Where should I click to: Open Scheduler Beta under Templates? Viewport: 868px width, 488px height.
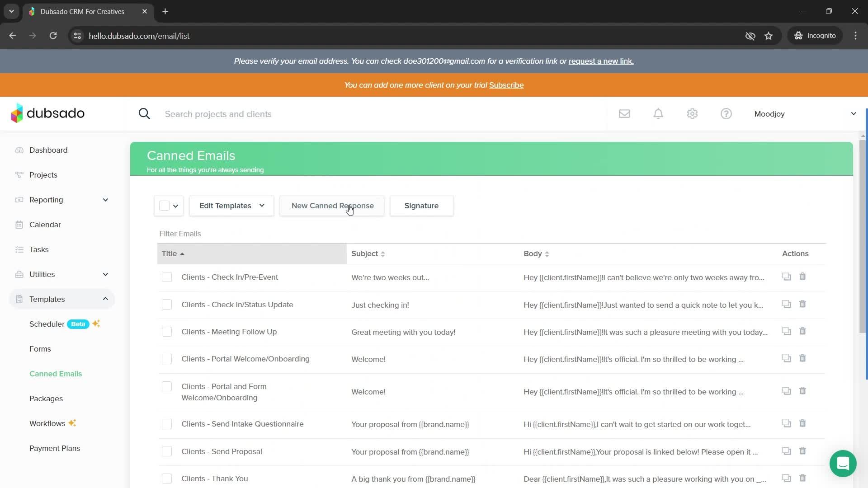tap(64, 324)
